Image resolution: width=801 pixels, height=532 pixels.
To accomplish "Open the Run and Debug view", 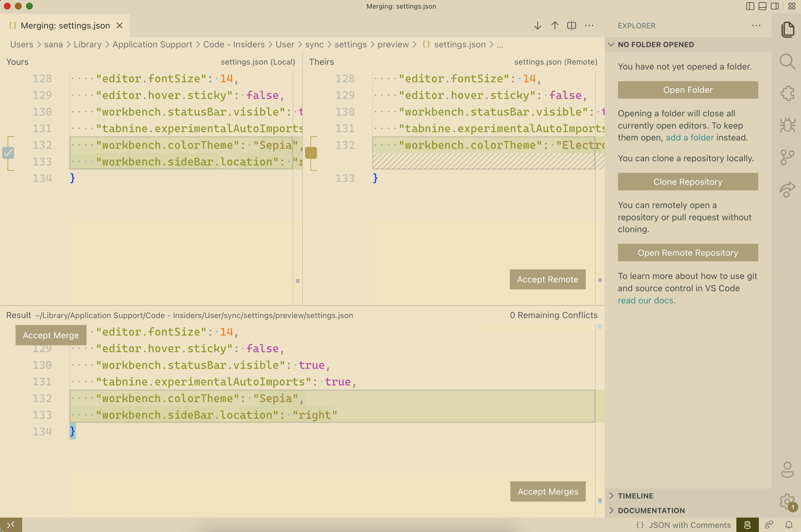I will (x=788, y=125).
